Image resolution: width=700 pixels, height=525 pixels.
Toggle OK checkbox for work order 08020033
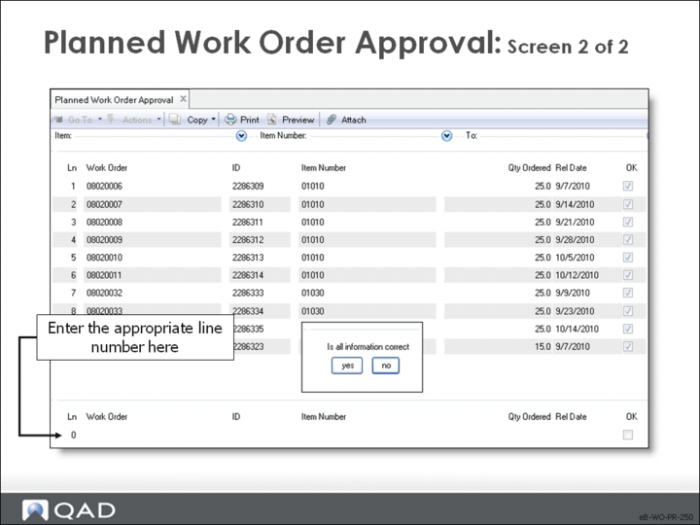[628, 311]
